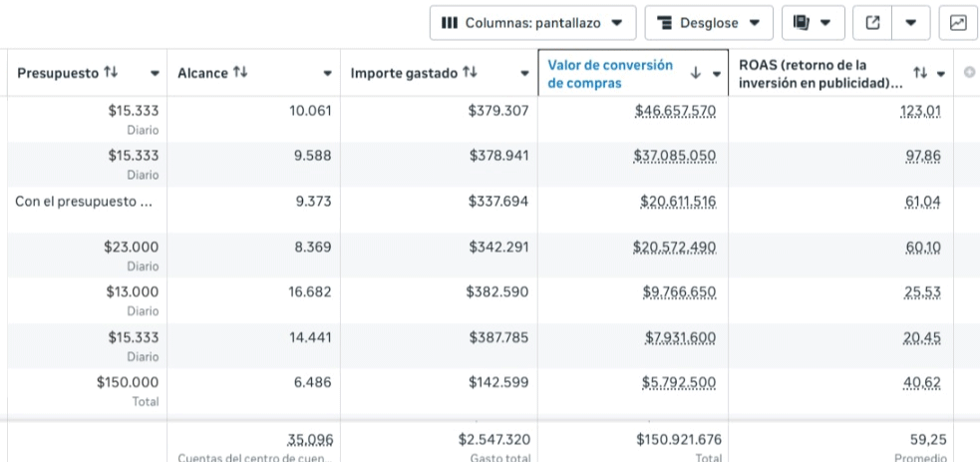Open the chart view icon button
Viewport: 980px width, 462px height.
coord(958,22)
